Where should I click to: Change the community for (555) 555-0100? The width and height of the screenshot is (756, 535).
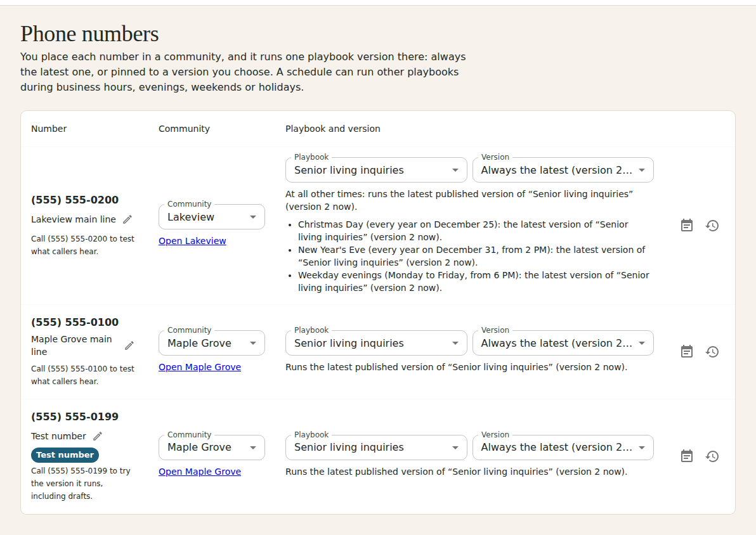tap(212, 343)
